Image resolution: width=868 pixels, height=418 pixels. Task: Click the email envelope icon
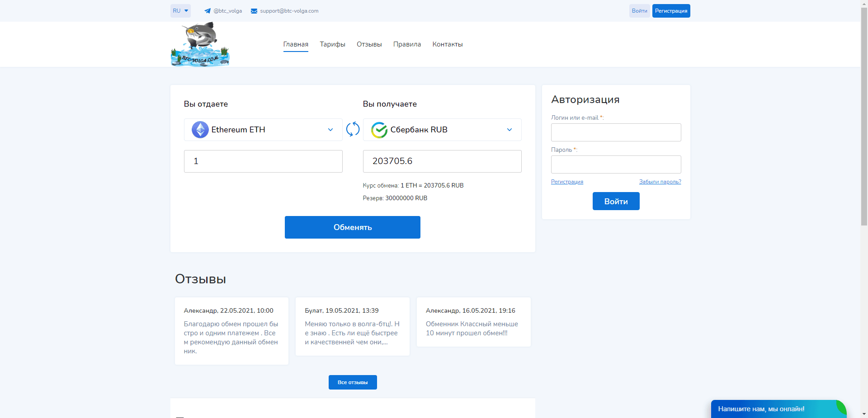254,11
